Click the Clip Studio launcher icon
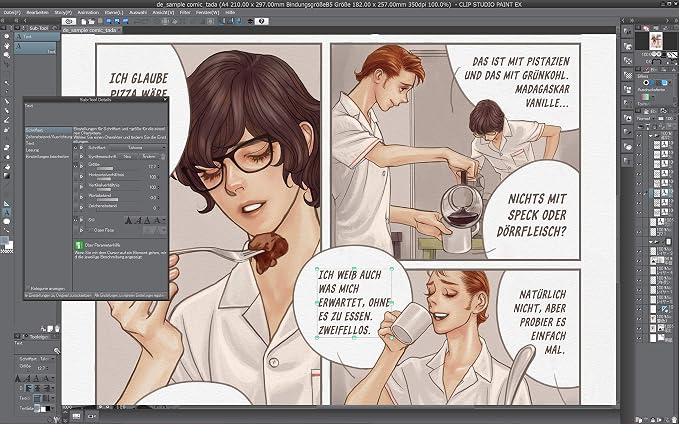The image size is (679, 424). [68, 21]
